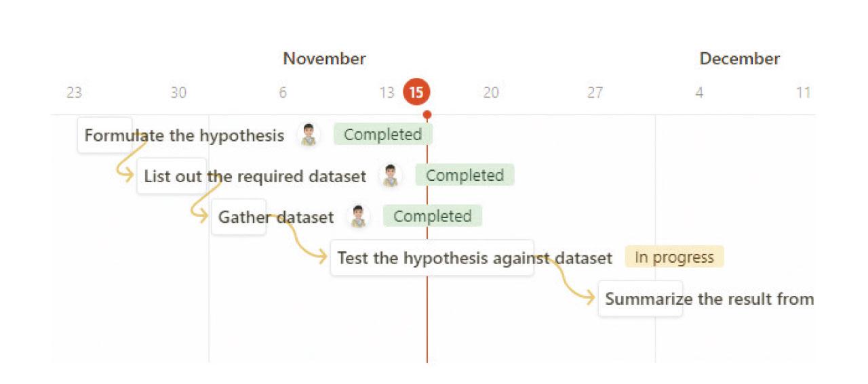The image size is (868, 384).
Task: Select the Gather dataset task bar
Action: coord(239,217)
